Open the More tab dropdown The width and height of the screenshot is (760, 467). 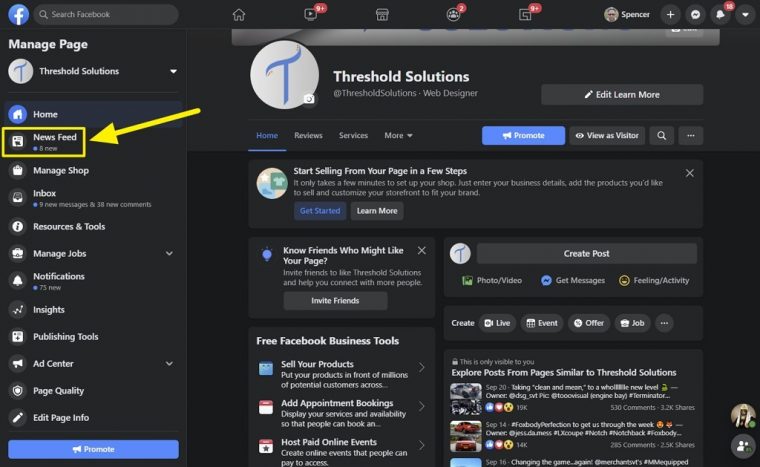(x=398, y=136)
